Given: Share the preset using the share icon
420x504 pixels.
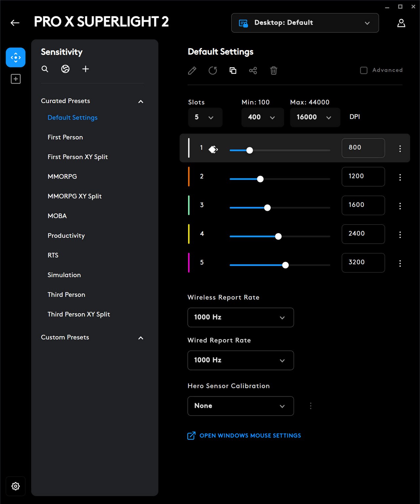Looking at the screenshot, I should 253,71.
